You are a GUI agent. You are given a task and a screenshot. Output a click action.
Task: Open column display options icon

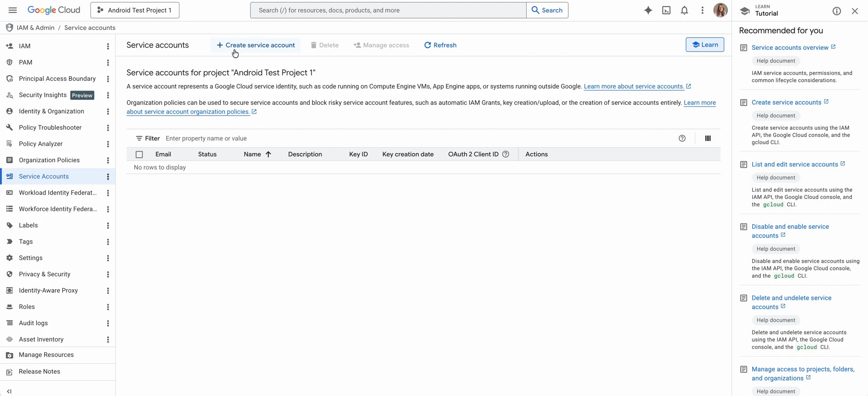(708, 138)
